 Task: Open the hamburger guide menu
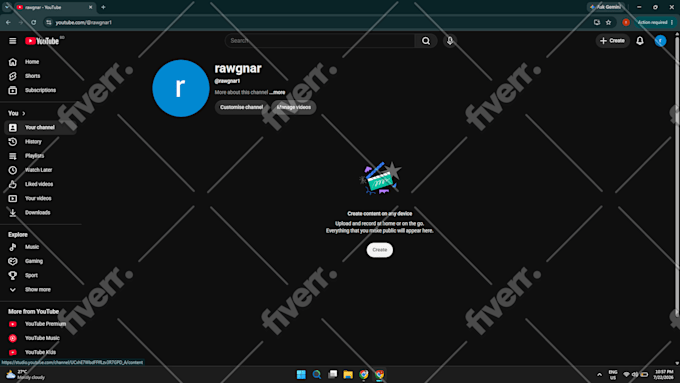(x=13, y=41)
